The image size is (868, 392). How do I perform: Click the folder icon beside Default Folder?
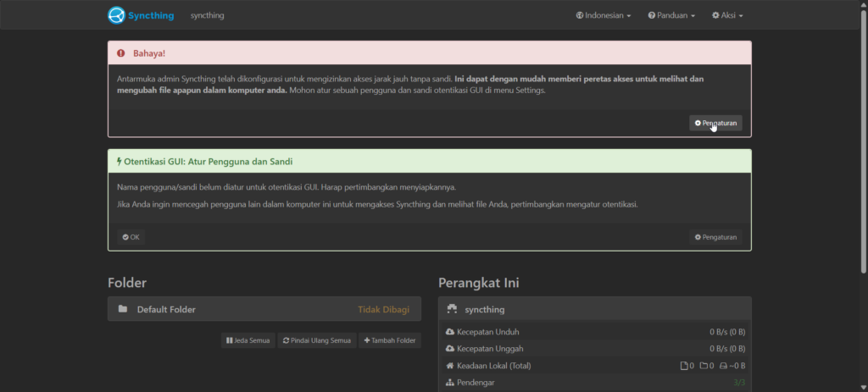pos(122,309)
